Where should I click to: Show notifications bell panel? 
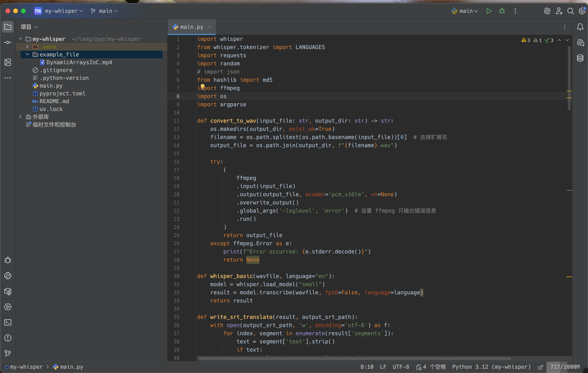point(580,27)
